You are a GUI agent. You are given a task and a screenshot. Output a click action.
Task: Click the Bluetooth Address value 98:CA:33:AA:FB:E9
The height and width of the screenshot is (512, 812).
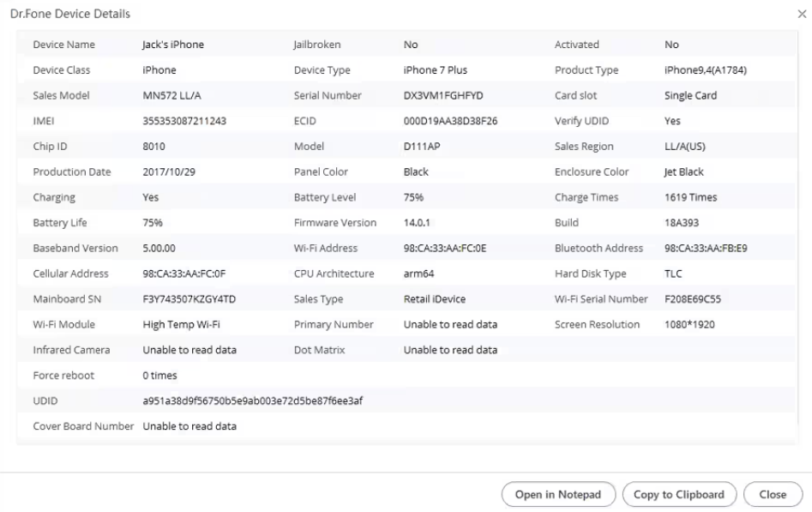coord(706,248)
